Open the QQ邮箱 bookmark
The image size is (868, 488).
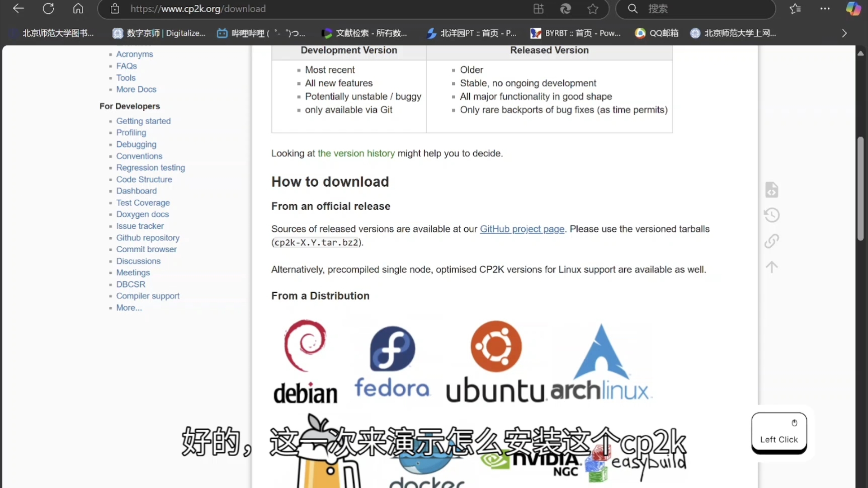657,33
